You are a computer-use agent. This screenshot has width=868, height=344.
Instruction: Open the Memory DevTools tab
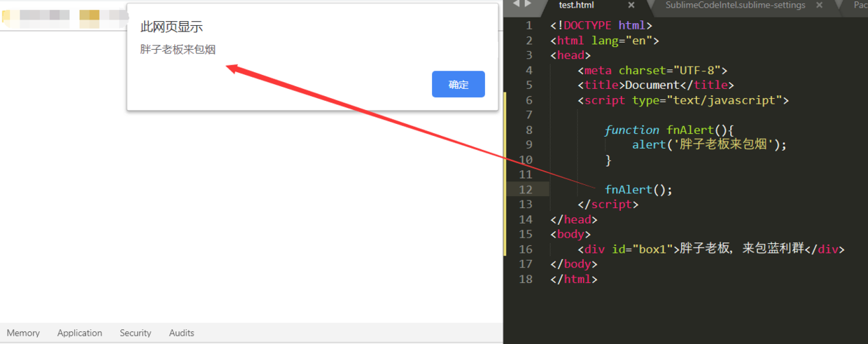23,333
